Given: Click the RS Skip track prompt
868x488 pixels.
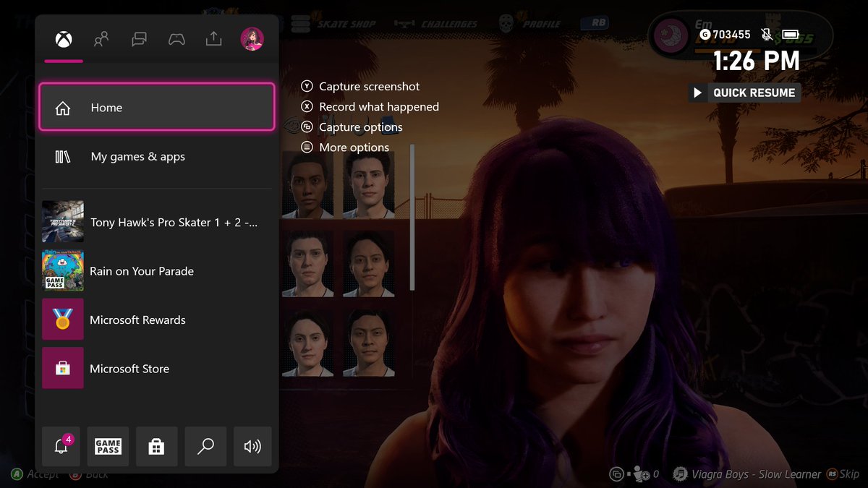Looking at the screenshot, I should [x=843, y=474].
